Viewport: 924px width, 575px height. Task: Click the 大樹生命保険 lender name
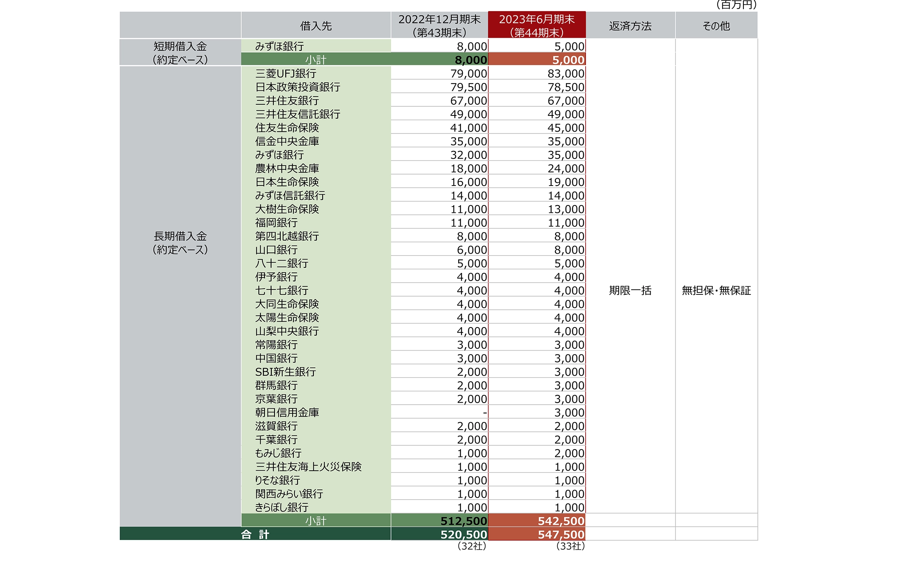287,209
